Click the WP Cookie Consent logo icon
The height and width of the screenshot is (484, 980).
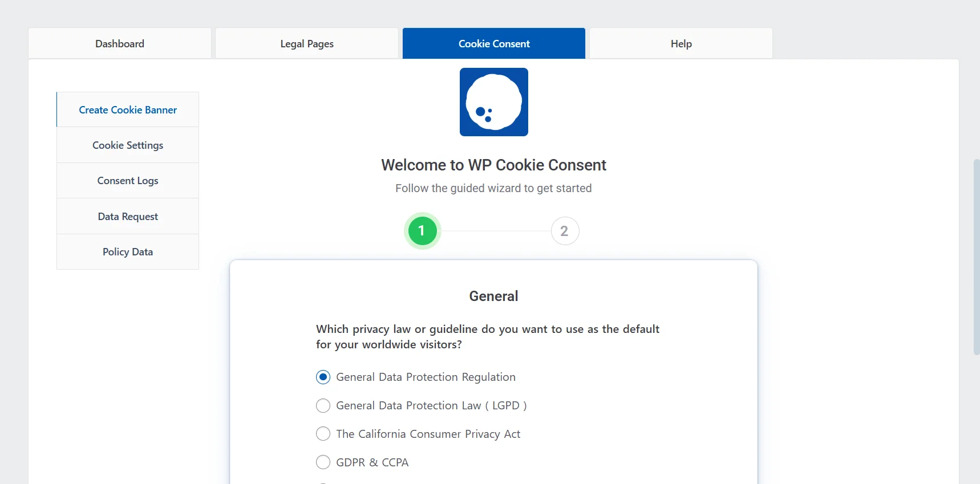pyautogui.click(x=494, y=102)
